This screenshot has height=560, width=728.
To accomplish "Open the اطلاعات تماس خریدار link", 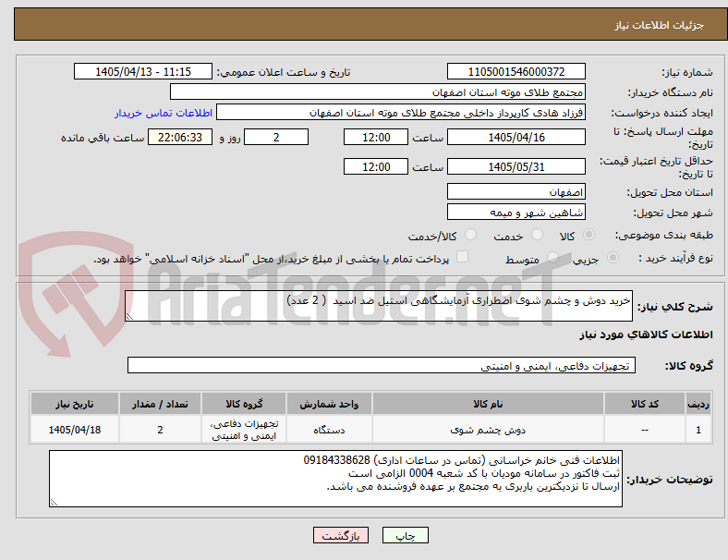I will (164, 113).
